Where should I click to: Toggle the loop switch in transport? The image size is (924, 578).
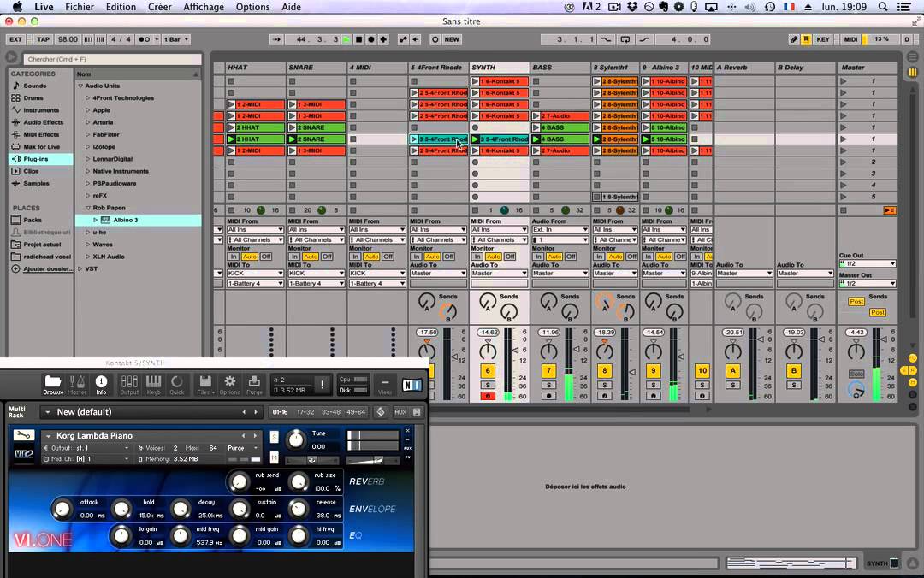click(625, 39)
